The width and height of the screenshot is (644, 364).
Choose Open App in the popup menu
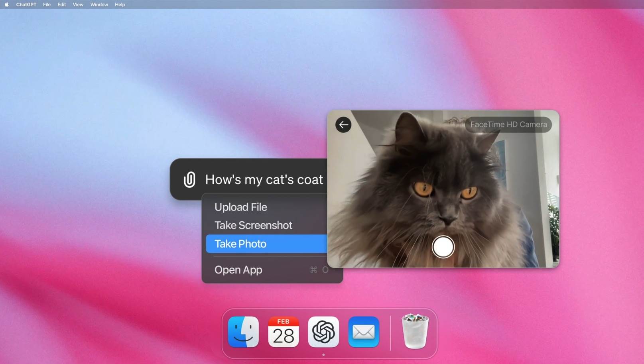tap(238, 270)
